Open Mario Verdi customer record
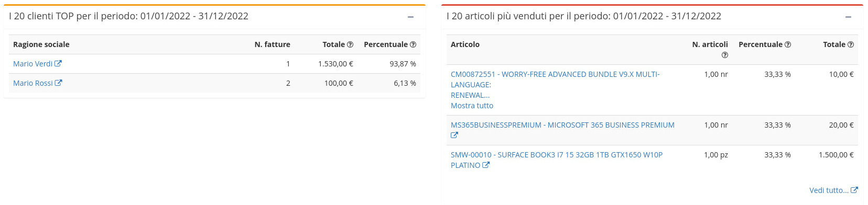 tap(32, 64)
